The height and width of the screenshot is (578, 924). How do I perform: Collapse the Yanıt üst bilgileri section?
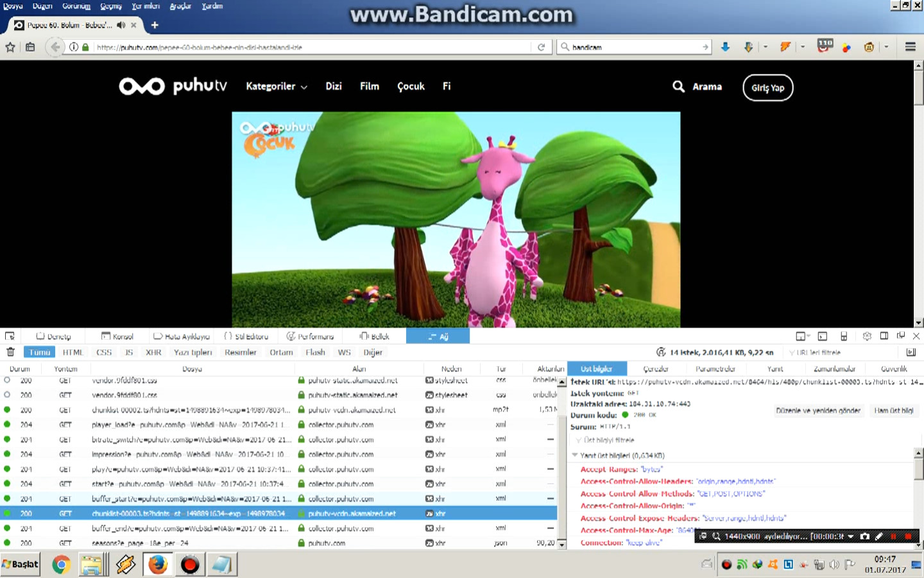[575, 455]
